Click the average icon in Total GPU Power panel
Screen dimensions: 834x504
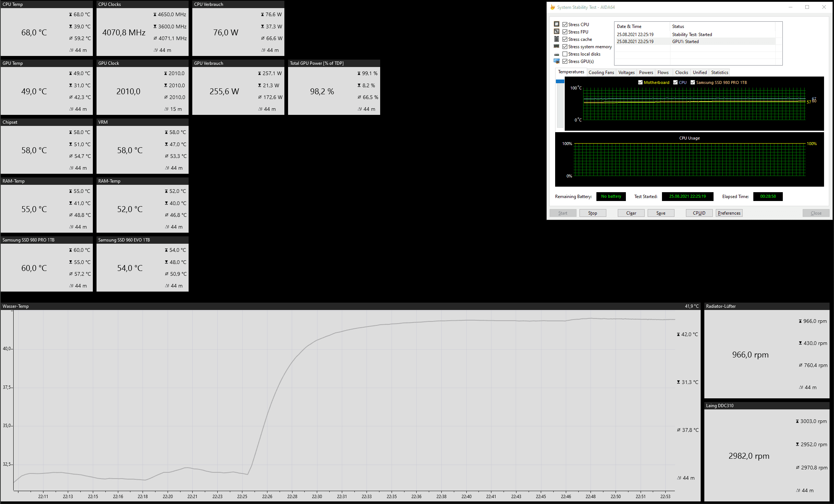359,97
